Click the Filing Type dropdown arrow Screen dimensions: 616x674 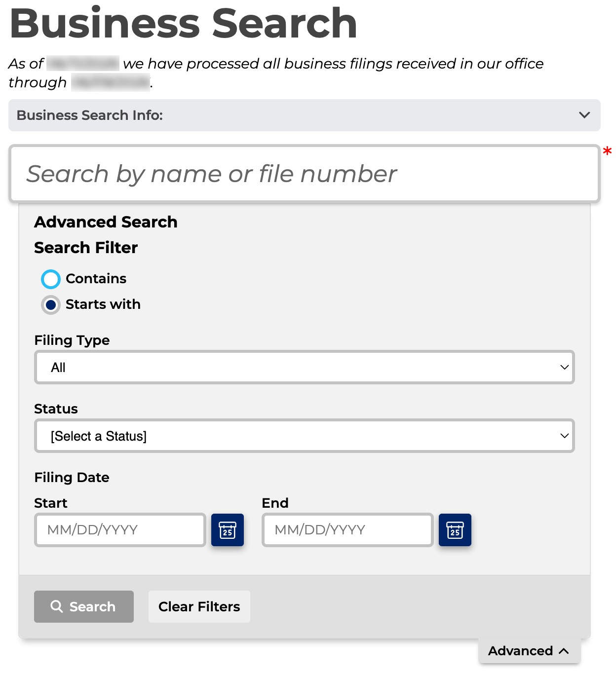tap(565, 367)
